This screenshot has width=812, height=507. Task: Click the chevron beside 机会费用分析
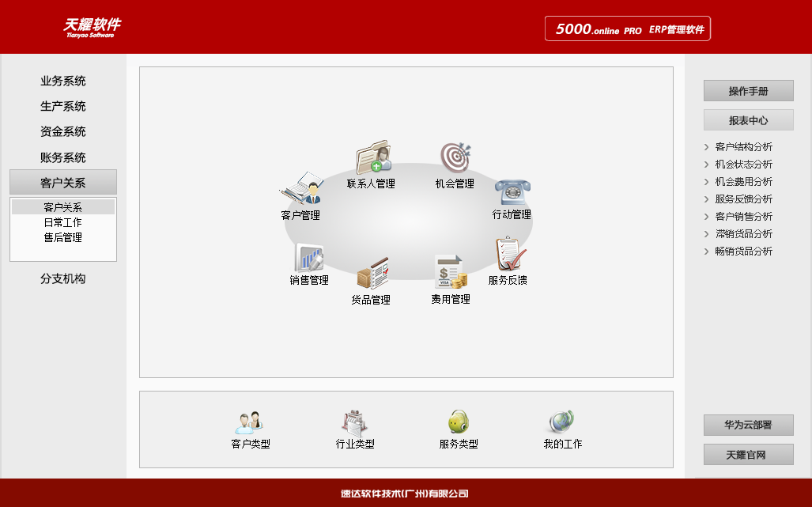coord(706,182)
